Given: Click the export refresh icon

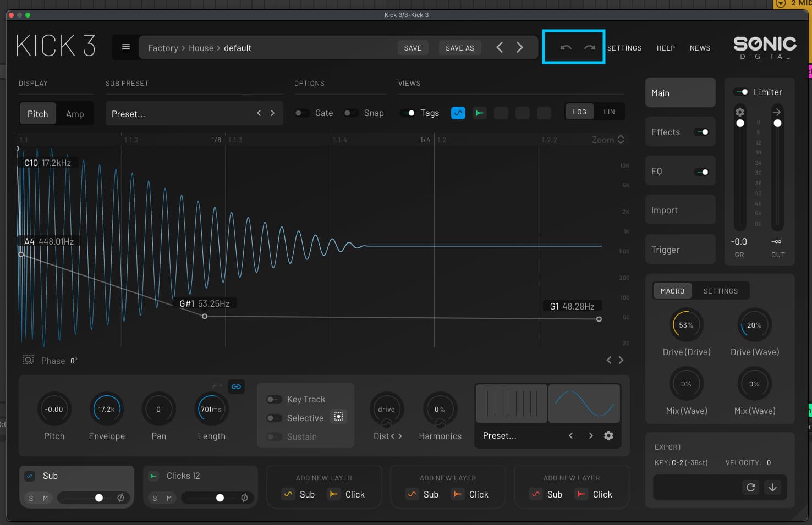Looking at the screenshot, I should point(750,487).
